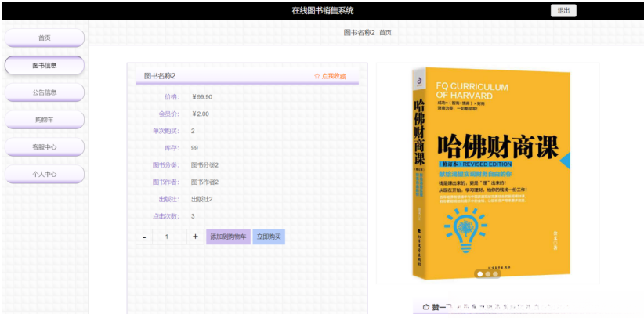
Task: Click the 出版社2 publisher value
Action: (x=201, y=199)
